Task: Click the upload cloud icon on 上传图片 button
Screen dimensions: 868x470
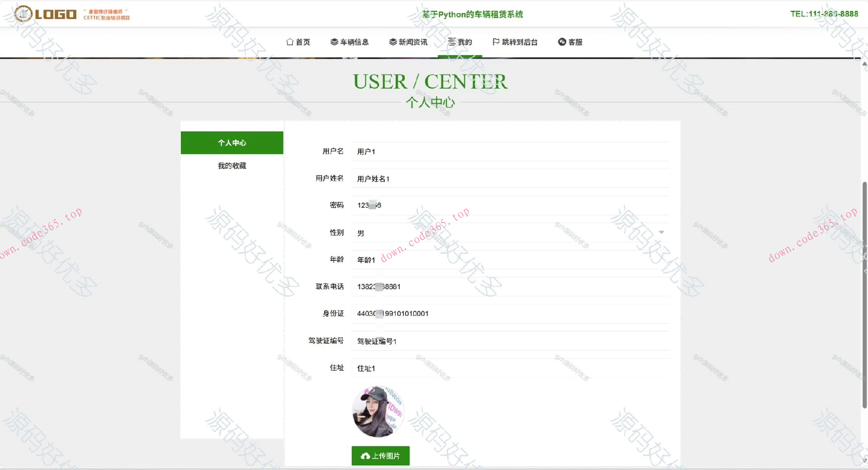Action: (x=365, y=456)
